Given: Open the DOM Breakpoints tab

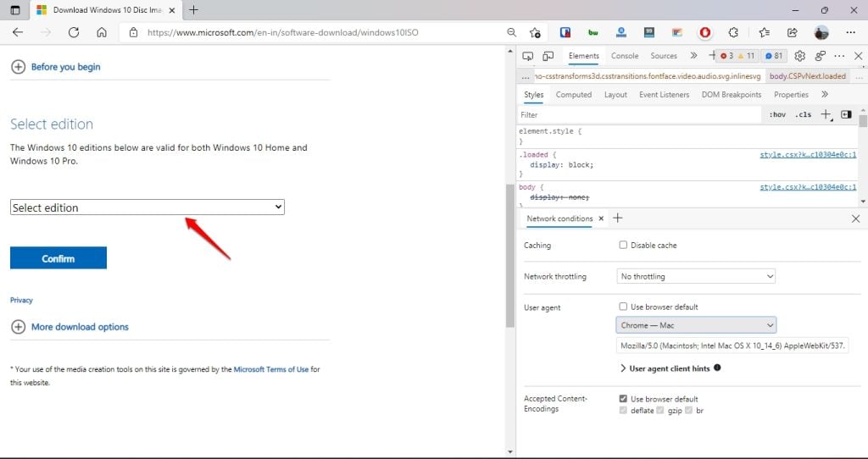Looking at the screenshot, I should (x=732, y=95).
